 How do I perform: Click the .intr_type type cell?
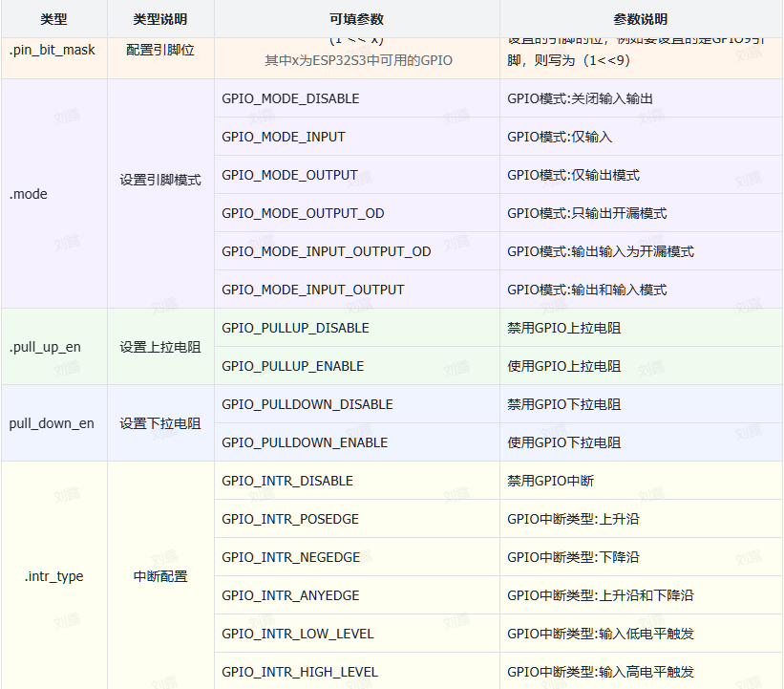(x=53, y=576)
